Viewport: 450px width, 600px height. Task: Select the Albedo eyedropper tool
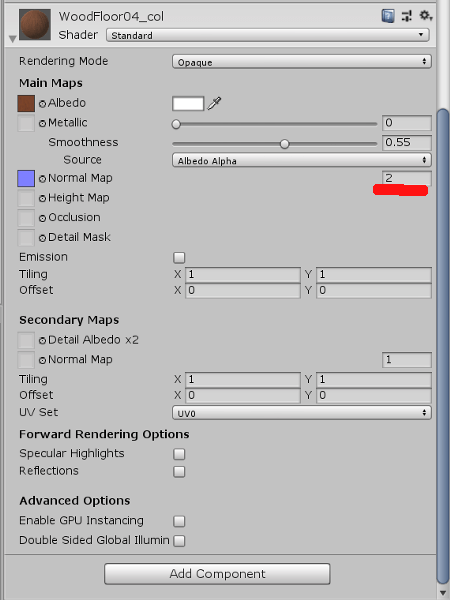(214, 104)
